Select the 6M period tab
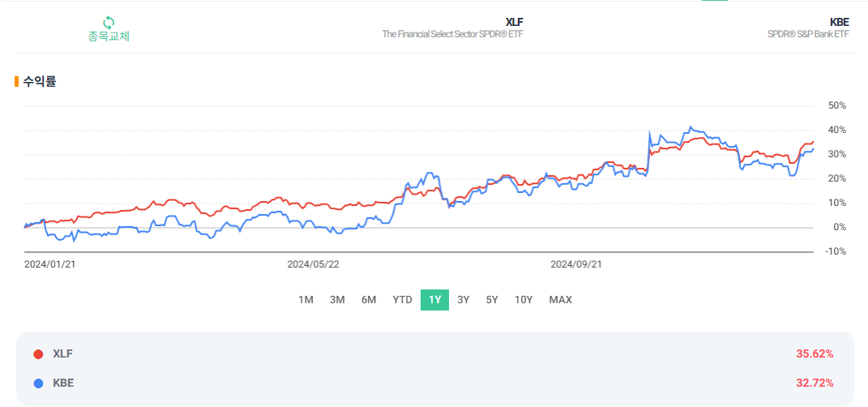Viewport: 868px width, 407px height. pos(369,300)
